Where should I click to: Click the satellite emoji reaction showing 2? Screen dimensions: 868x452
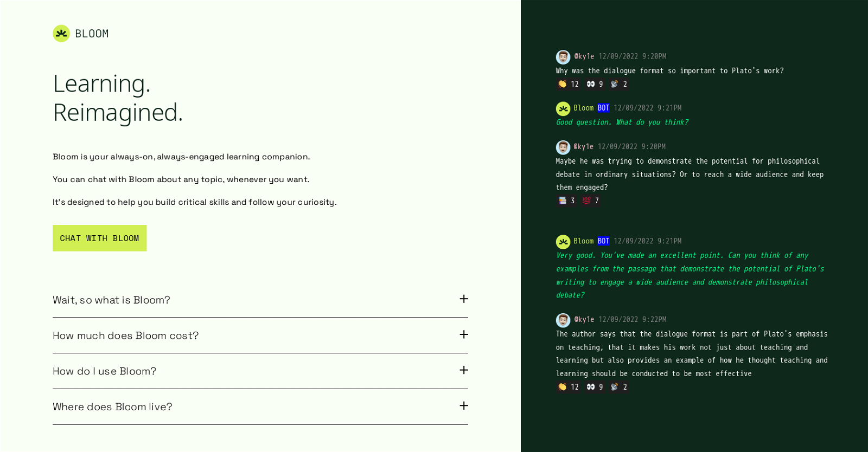(618, 84)
